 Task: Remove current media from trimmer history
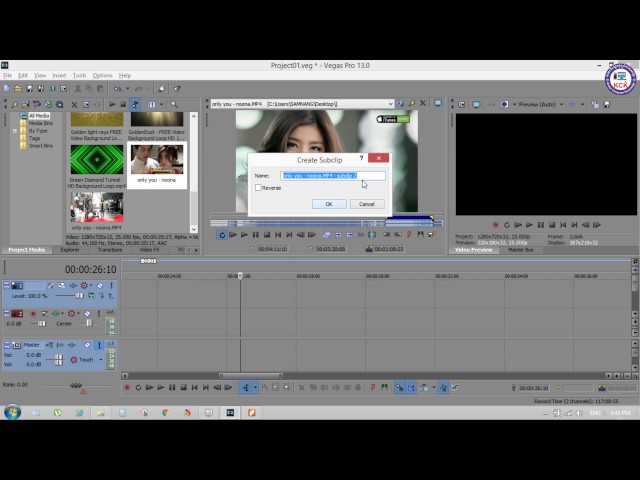423,103
